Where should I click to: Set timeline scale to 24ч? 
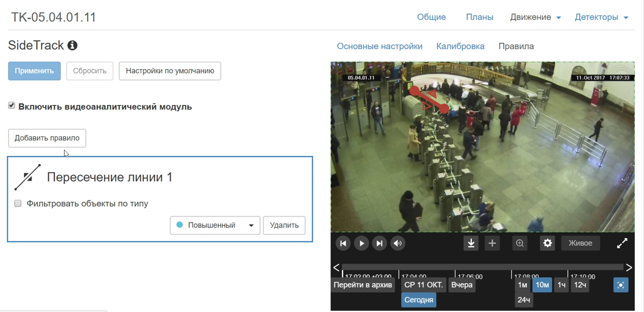click(x=524, y=300)
